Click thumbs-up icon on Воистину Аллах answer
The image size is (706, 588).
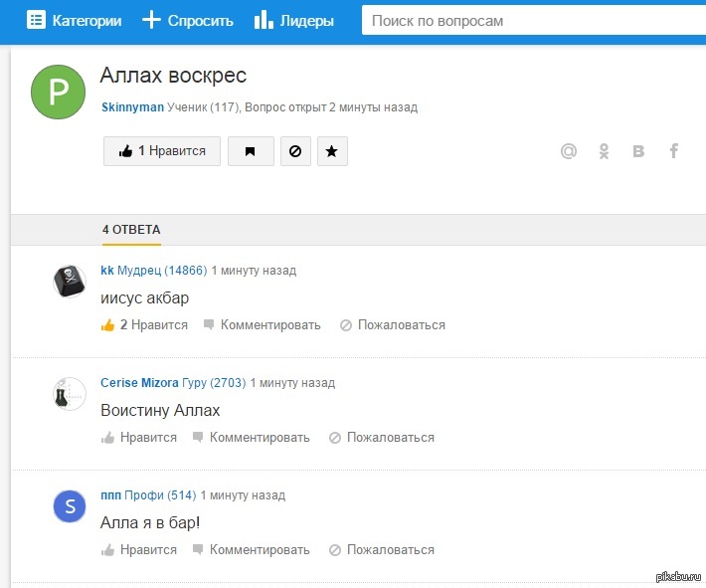coord(107,438)
